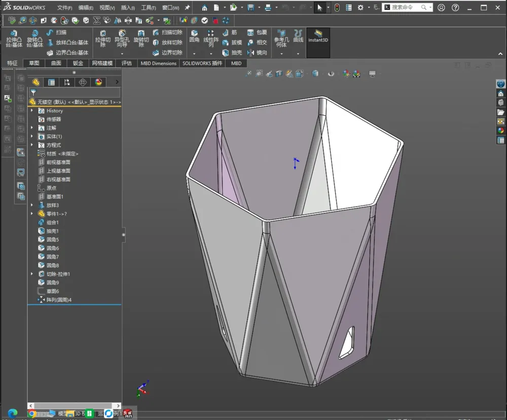This screenshot has height=420, width=507.
Task: Click the 搜索命令 search field
Action: pyautogui.click(x=406, y=7)
